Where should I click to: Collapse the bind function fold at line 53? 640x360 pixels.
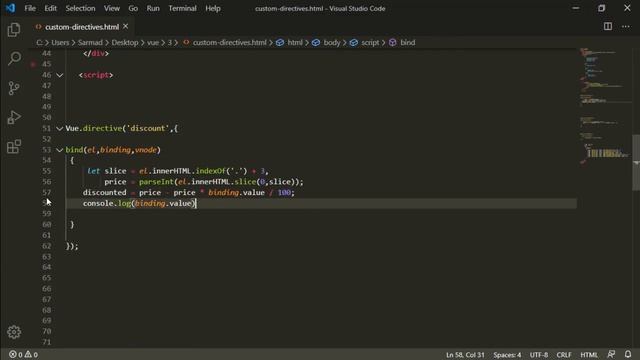(x=60, y=150)
